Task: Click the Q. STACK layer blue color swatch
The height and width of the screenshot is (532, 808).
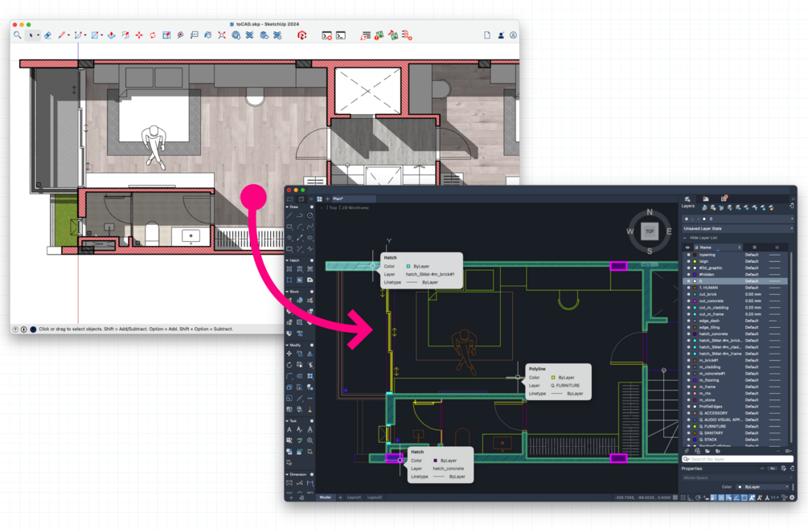Action: [x=695, y=440]
